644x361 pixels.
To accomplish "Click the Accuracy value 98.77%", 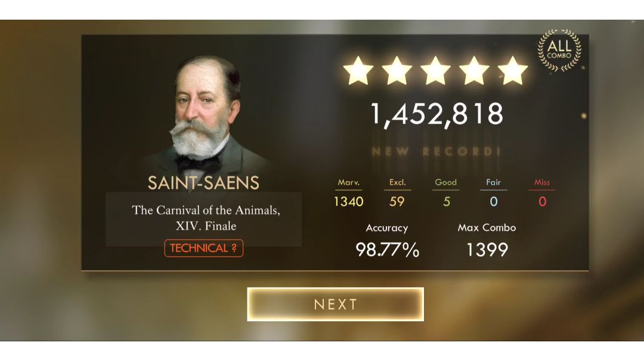I will click(x=388, y=250).
